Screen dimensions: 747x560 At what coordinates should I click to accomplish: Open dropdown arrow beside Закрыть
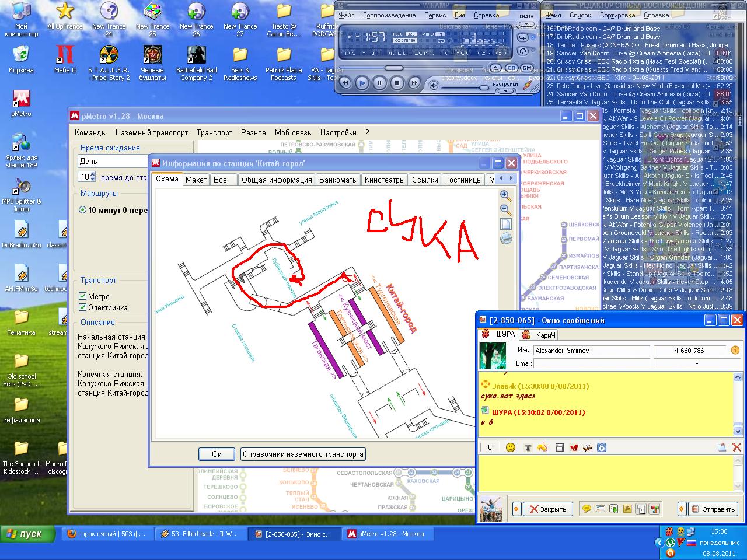tap(516, 509)
